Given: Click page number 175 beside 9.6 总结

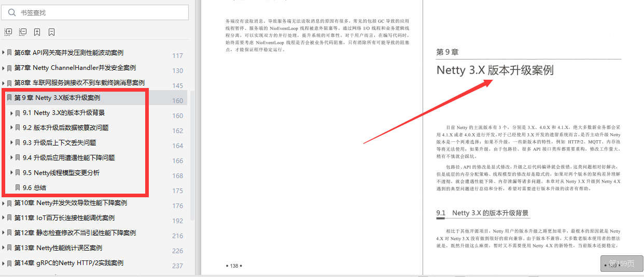Looking at the screenshot, I should tap(177, 191).
